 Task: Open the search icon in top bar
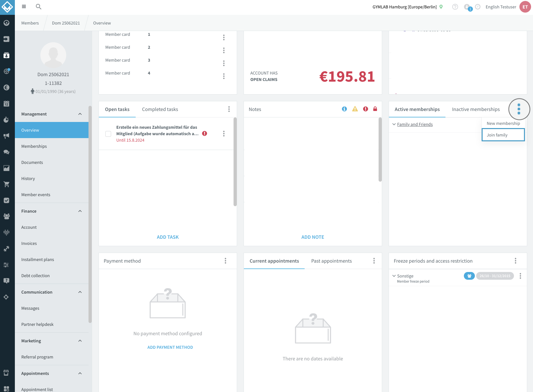(x=38, y=6)
